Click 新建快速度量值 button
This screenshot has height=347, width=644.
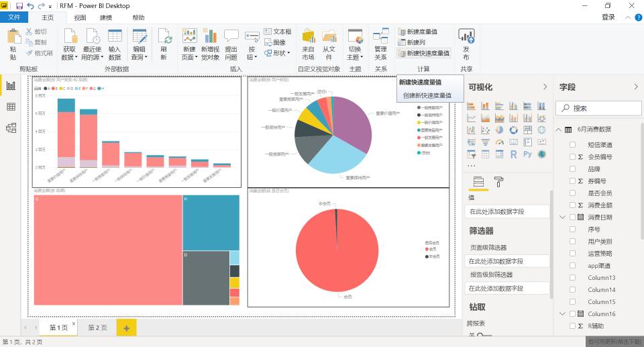pyautogui.click(x=424, y=53)
